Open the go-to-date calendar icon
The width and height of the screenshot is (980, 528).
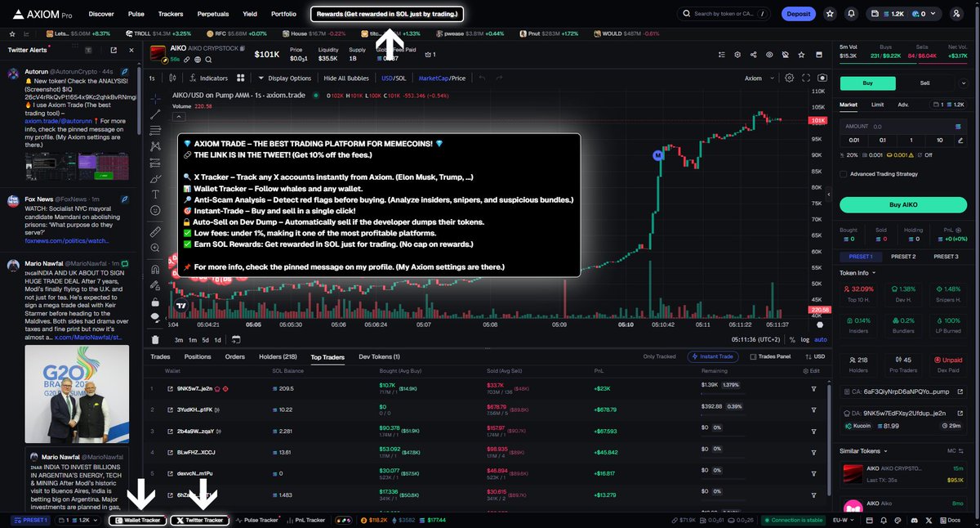point(235,339)
